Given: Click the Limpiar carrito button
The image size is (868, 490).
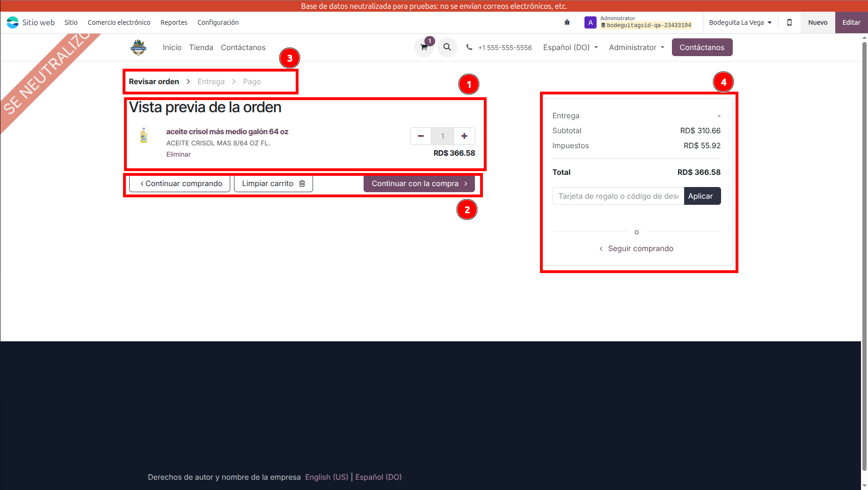Looking at the screenshot, I should (273, 184).
